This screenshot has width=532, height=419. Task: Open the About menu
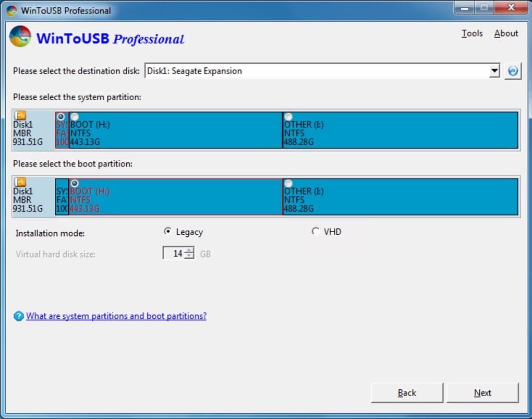click(506, 33)
